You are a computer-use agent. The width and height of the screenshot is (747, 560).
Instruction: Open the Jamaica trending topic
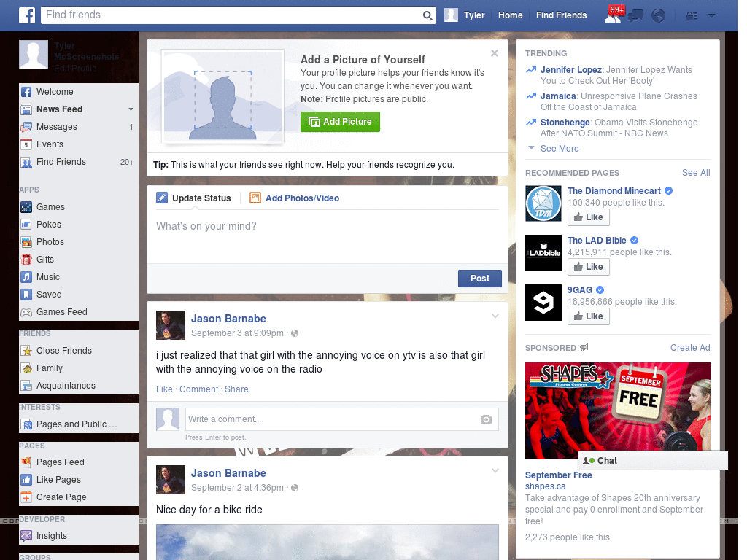[x=558, y=96]
